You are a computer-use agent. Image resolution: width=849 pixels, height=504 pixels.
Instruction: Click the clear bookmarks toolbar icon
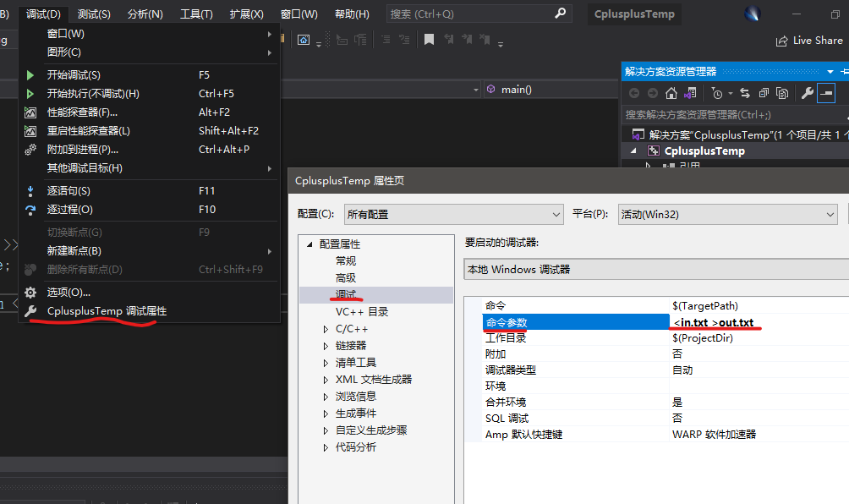coord(485,40)
